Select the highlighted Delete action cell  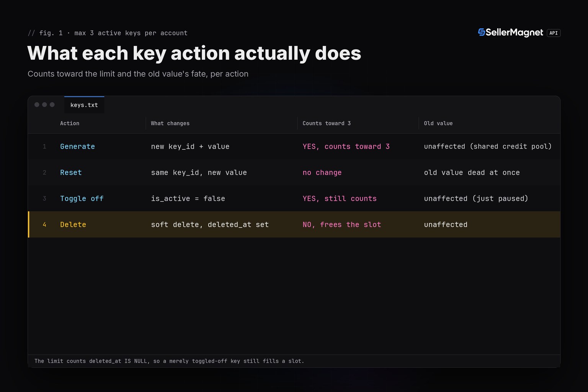tap(73, 225)
